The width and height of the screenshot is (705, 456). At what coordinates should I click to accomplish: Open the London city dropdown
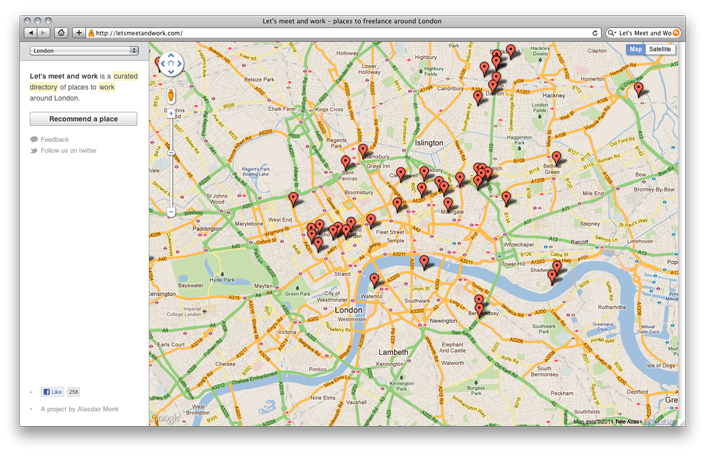click(x=84, y=51)
